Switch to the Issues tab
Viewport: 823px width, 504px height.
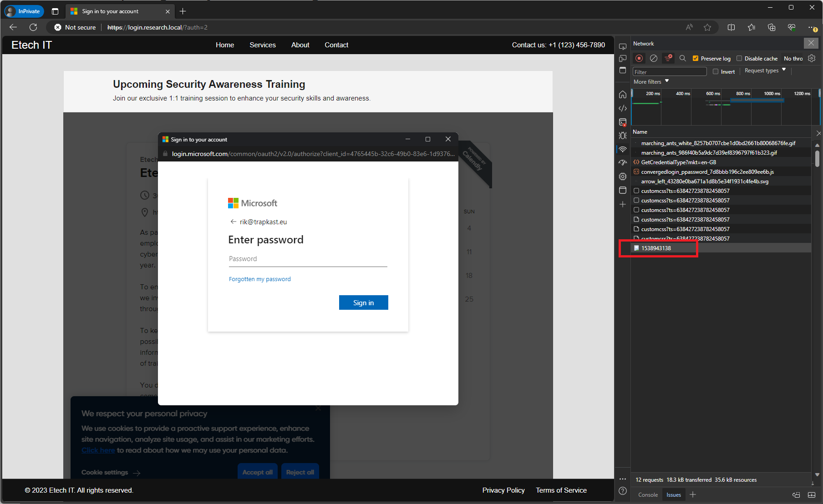pos(674,495)
